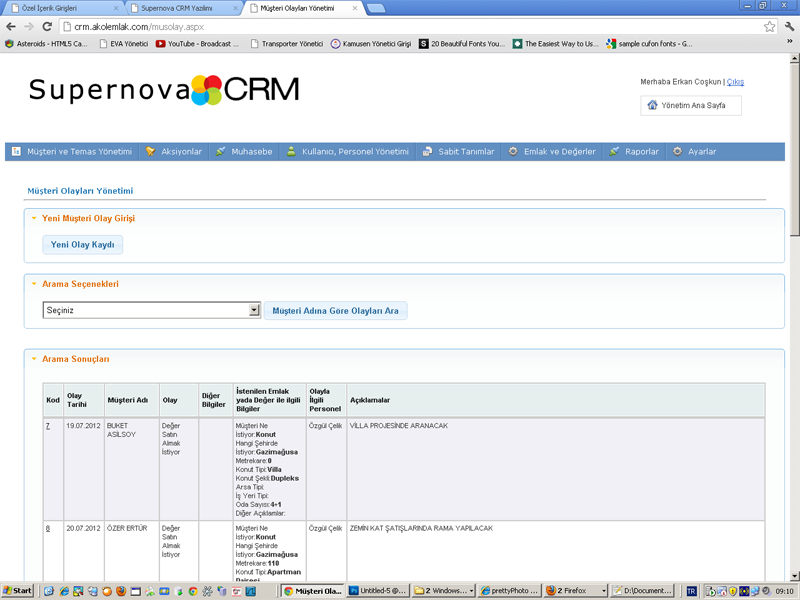Click the icon beside Müşteri ve Temas Yönetimi

click(x=16, y=152)
